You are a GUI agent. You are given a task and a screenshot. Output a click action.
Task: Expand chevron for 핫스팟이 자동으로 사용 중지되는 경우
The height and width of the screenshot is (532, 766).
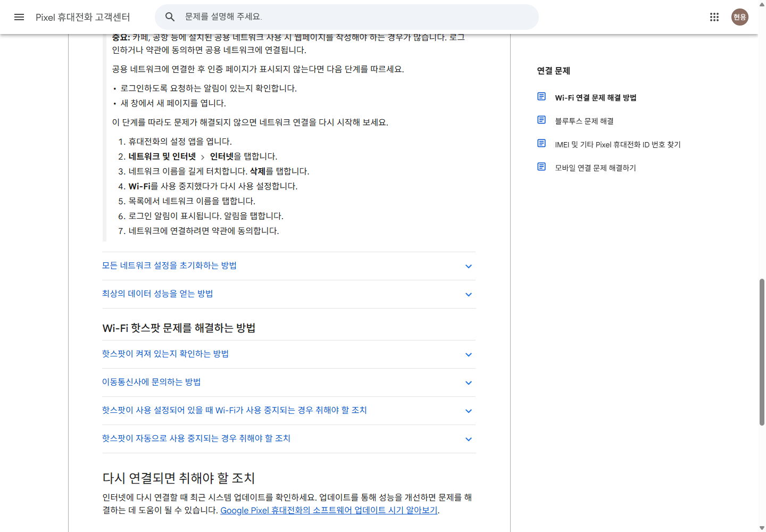tap(469, 439)
